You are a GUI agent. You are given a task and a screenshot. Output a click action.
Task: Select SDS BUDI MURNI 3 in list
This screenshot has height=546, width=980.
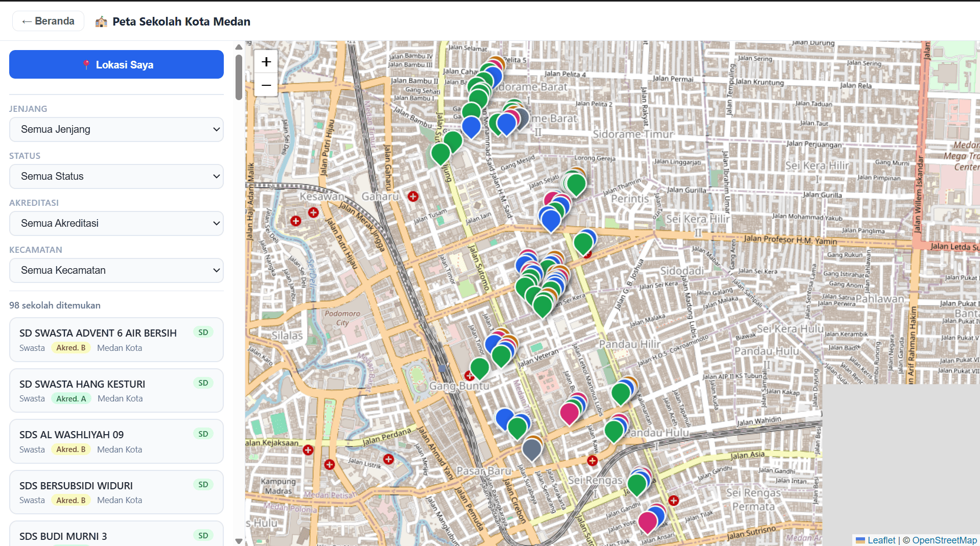coord(116,534)
